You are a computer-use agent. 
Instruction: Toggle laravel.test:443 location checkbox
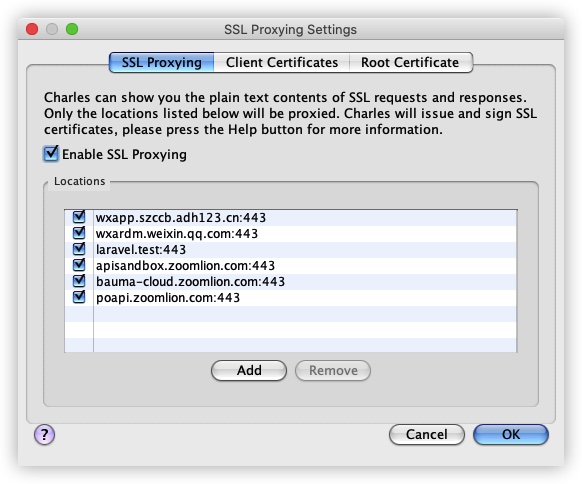[x=79, y=249]
